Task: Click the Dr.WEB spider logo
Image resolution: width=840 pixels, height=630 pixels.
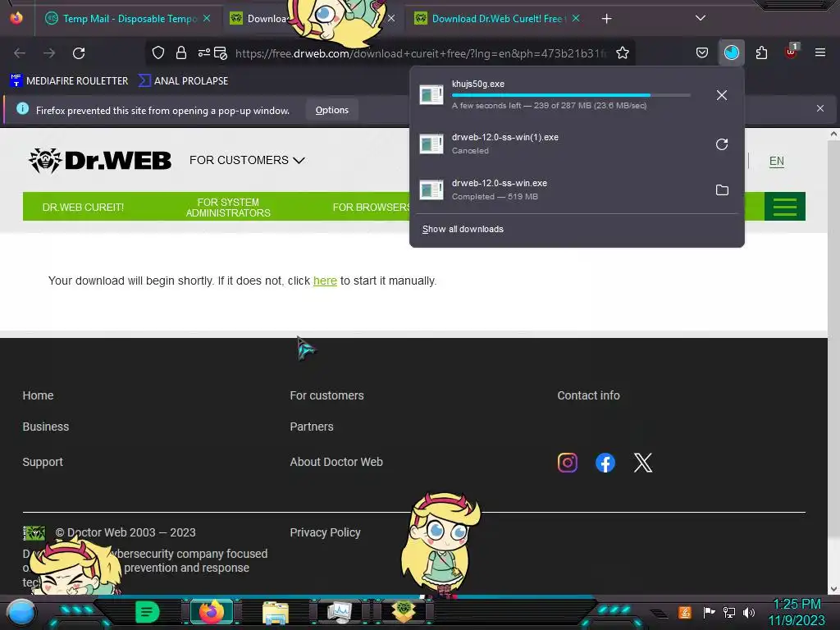Action: click(100, 161)
